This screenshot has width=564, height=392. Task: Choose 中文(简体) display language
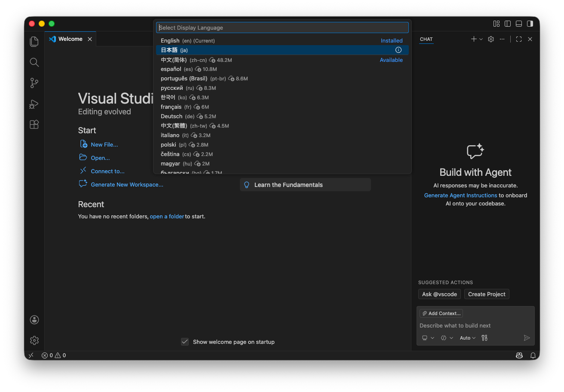[282, 60]
